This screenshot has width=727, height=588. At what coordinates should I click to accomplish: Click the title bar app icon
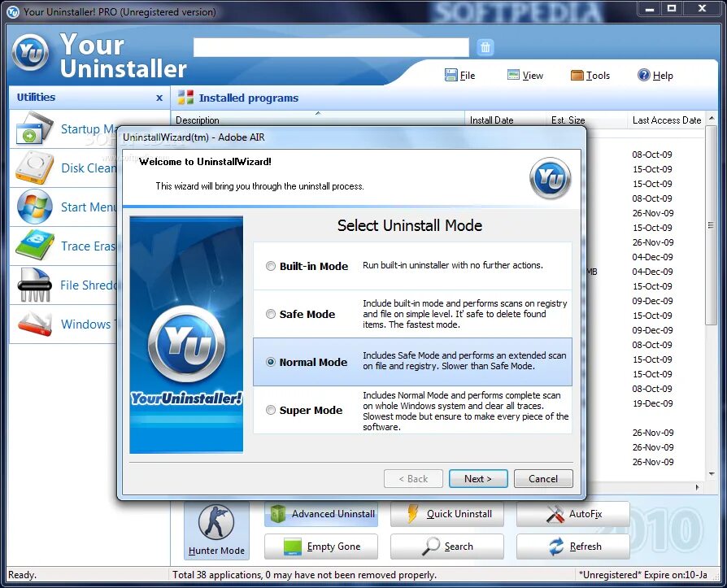pos(13,11)
